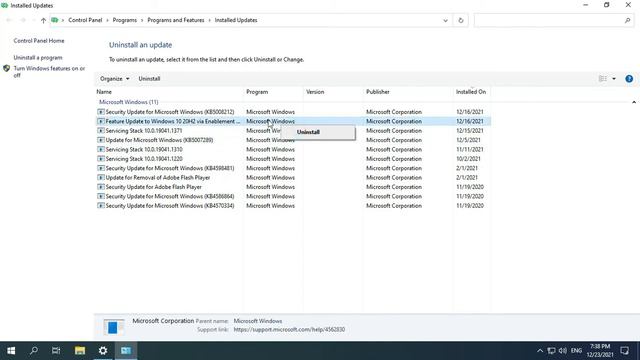Open Turn Windows features on or off

click(x=49, y=72)
